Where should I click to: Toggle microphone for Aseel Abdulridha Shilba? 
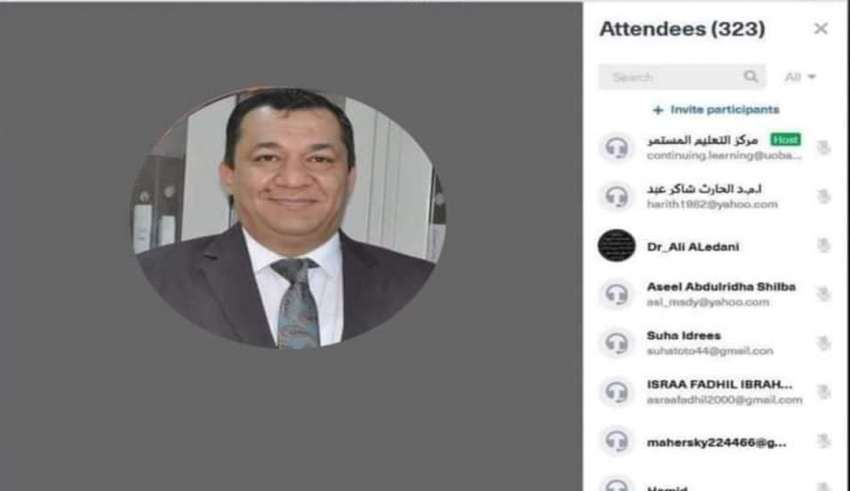click(x=823, y=294)
